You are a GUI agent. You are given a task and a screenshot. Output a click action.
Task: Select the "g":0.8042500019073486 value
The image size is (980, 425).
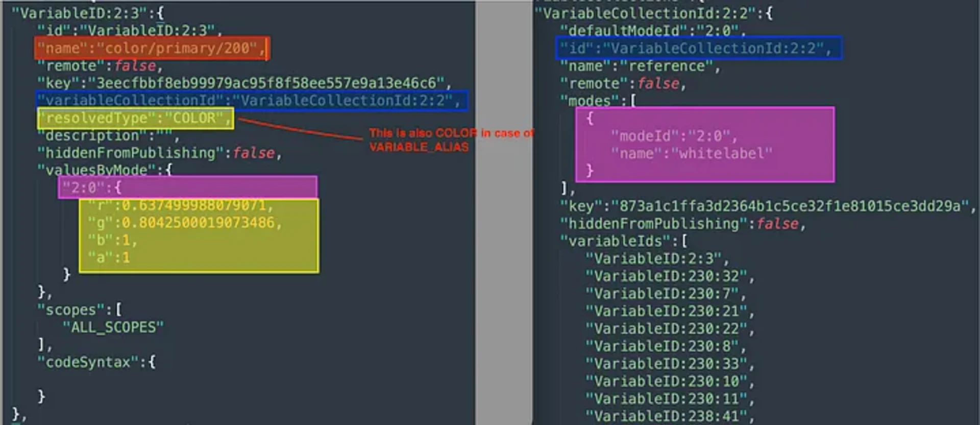pyautogui.click(x=185, y=223)
